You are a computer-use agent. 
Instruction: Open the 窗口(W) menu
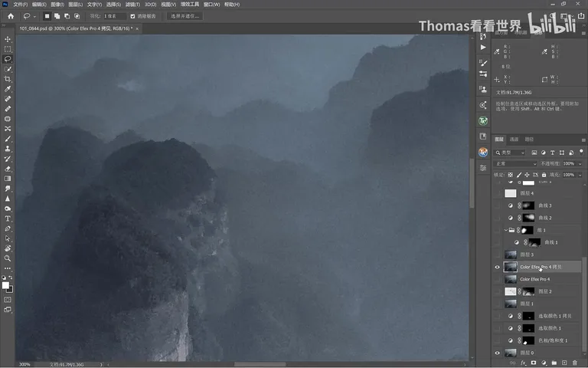pyautogui.click(x=211, y=5)
